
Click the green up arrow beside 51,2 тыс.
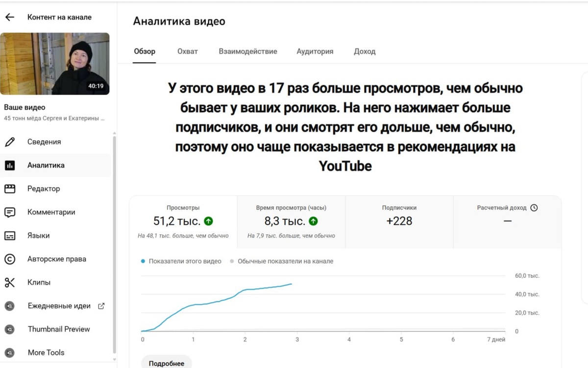point(209,221)
